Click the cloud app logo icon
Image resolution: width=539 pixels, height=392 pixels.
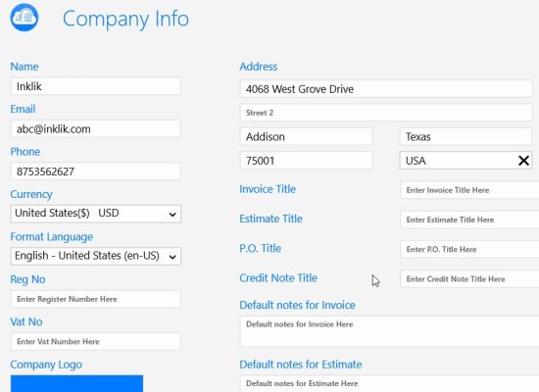tap(24, 18)
